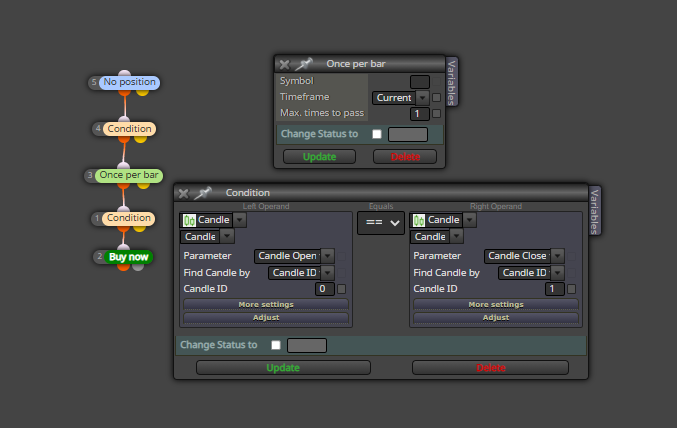This screenshot has width=677, height=428.
Task: Toggle left operand Candle ID checkbox
Action: 342,289
